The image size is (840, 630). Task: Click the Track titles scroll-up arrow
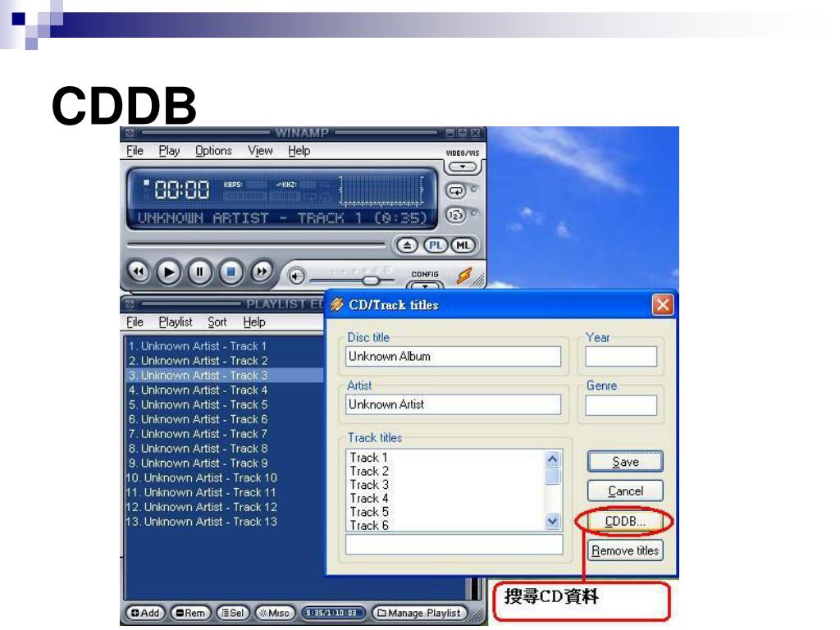(x=552, y=459)
